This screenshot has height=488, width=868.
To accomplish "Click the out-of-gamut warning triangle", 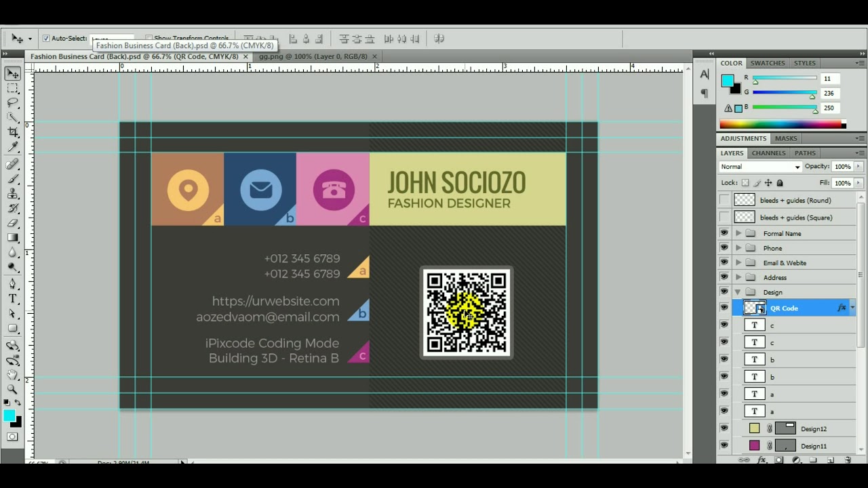I will (728, 108).
